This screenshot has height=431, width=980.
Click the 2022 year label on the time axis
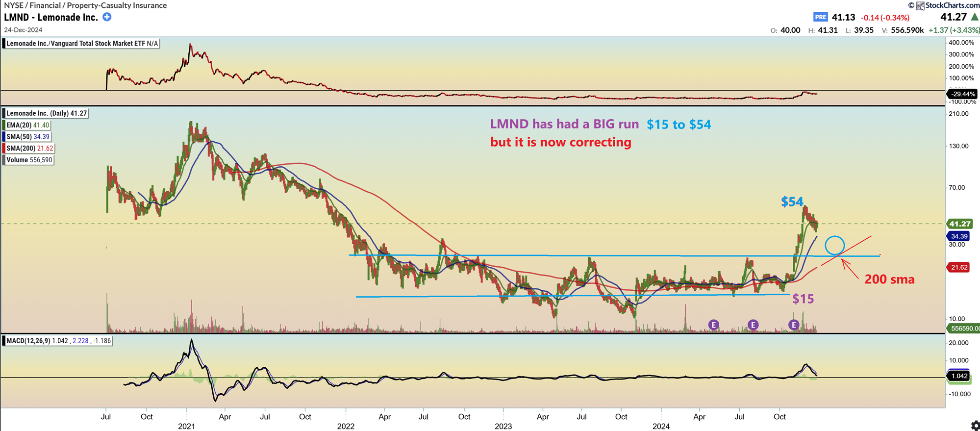(346, 426)
